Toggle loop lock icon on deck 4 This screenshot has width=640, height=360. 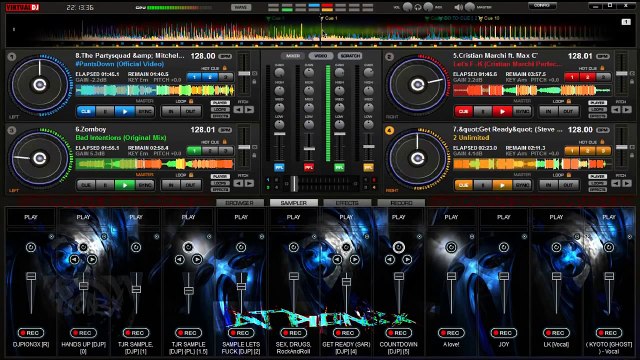pos(569,175)
